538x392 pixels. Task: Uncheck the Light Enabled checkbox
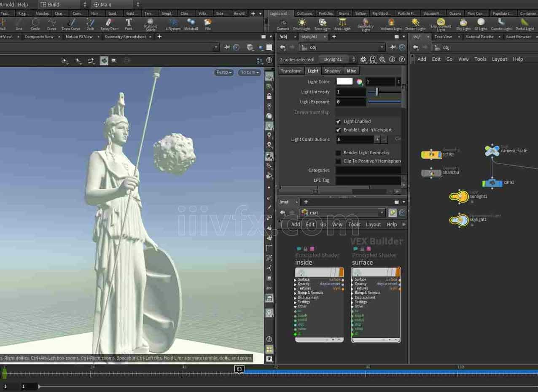(338, 121)
